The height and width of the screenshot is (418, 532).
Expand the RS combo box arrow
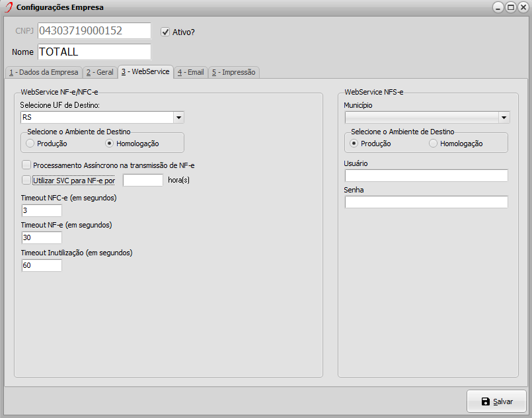[x=178, y=117]
